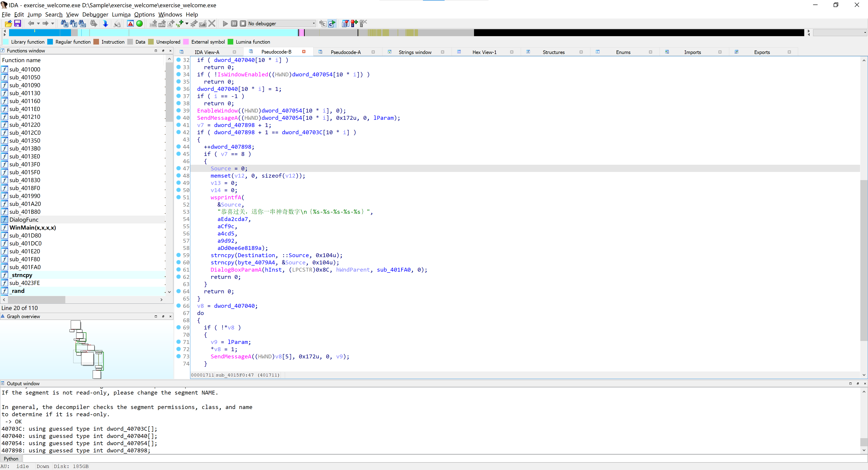Toggle breakpoint dot on line 66
This screenshot has height=470, width=868.
point(179,305)
